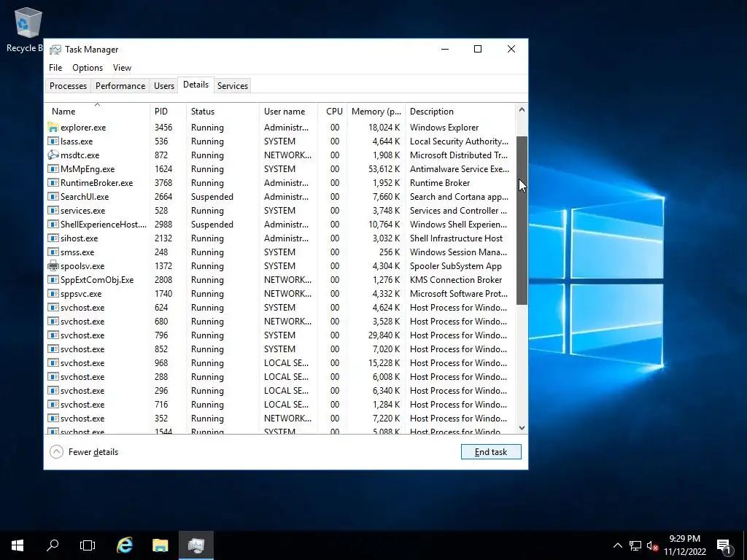Click the 29,840 K memory value
Screen dimensions: 747x560
click(384, 335)
